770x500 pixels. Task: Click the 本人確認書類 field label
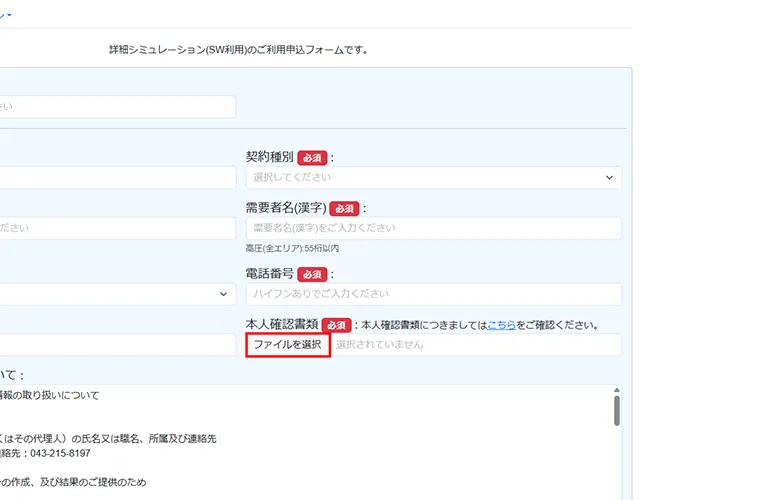[282, 325]
